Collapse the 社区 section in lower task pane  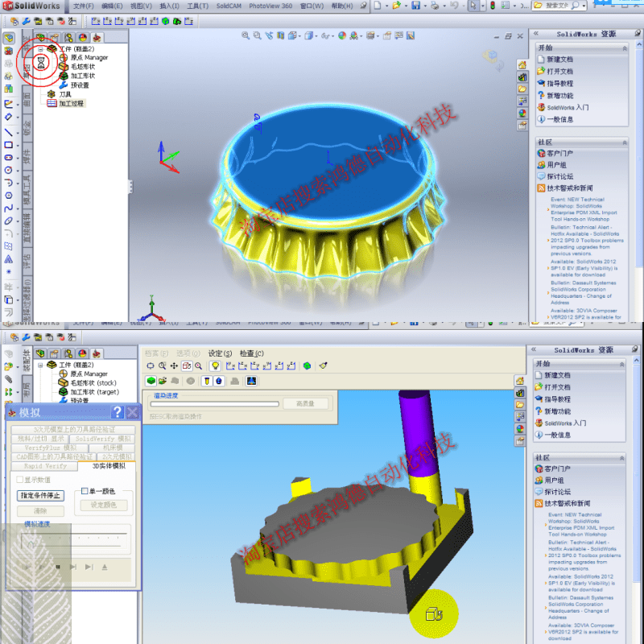pos(621,458)
